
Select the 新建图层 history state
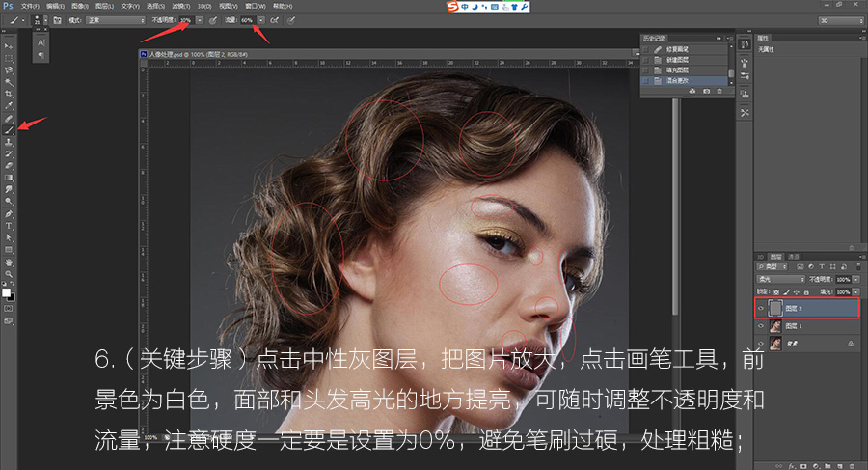pyautogui.click(x=686, y=60)
